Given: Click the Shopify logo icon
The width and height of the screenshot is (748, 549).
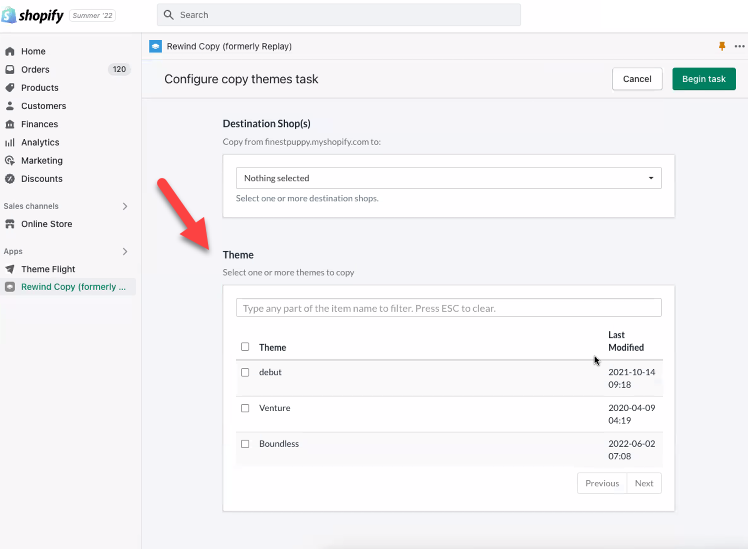Looking at the screenshot, I should point(10,15).
